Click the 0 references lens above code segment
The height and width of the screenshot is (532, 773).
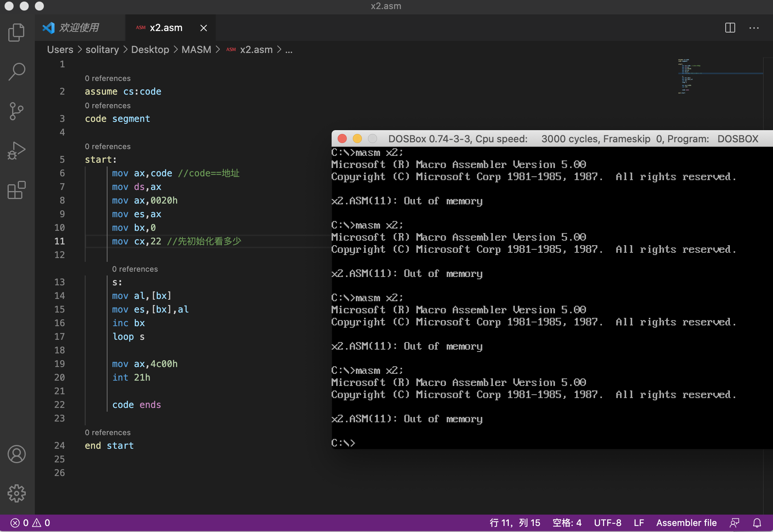pyautogui.click(x=108, y=106)
